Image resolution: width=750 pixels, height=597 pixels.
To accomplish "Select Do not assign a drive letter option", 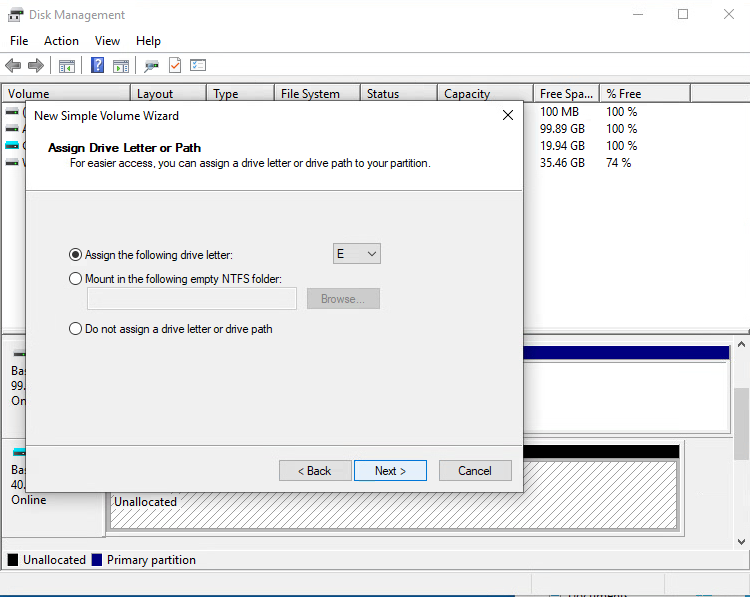I will pyautogui.click(x=75, y=329).
